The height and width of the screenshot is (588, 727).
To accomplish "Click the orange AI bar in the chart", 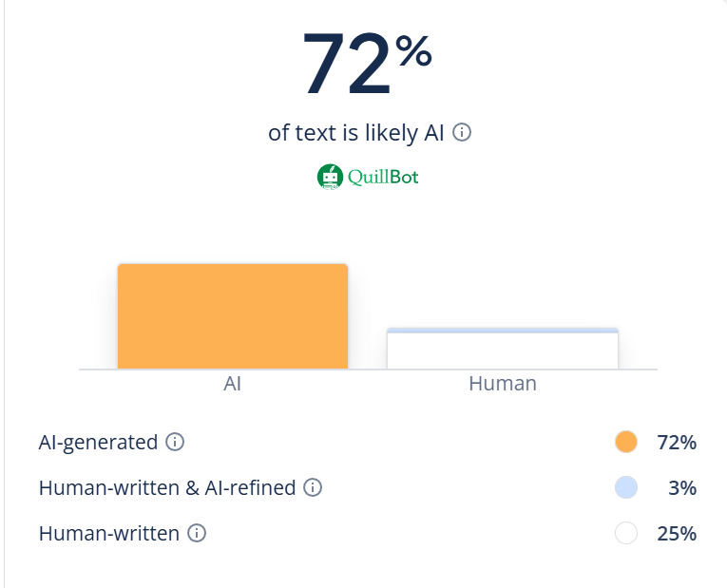I will coord(233,316).
